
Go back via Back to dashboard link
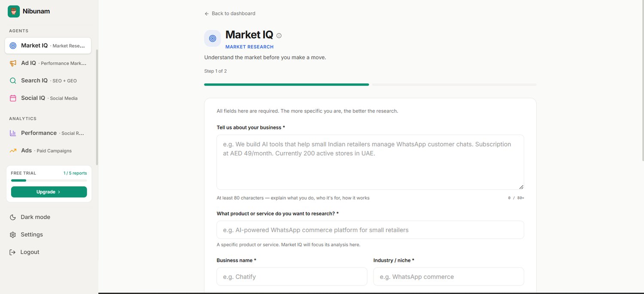pyautogui.click(x=230, y=14)
